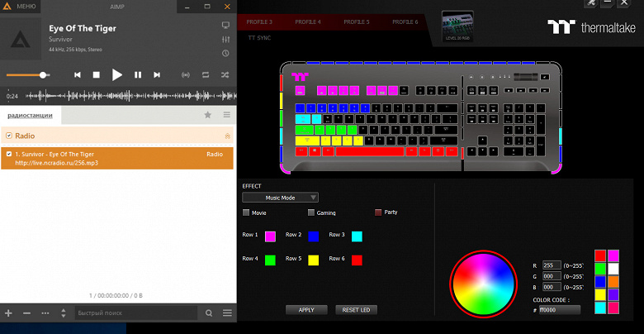The image size is (644, 334).
Task: Open the AIMP equalizer icon
Action: pyautogui.click(x=225, y=40)
